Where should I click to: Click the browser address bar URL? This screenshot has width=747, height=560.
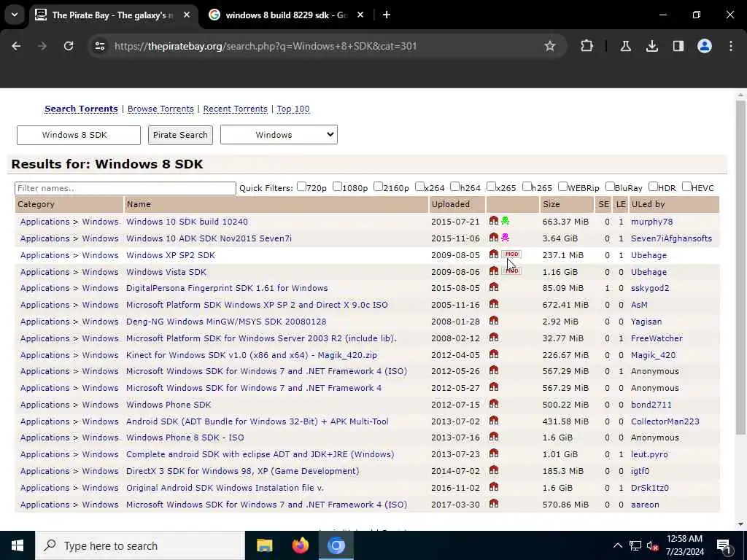click(x=266, y=46)
